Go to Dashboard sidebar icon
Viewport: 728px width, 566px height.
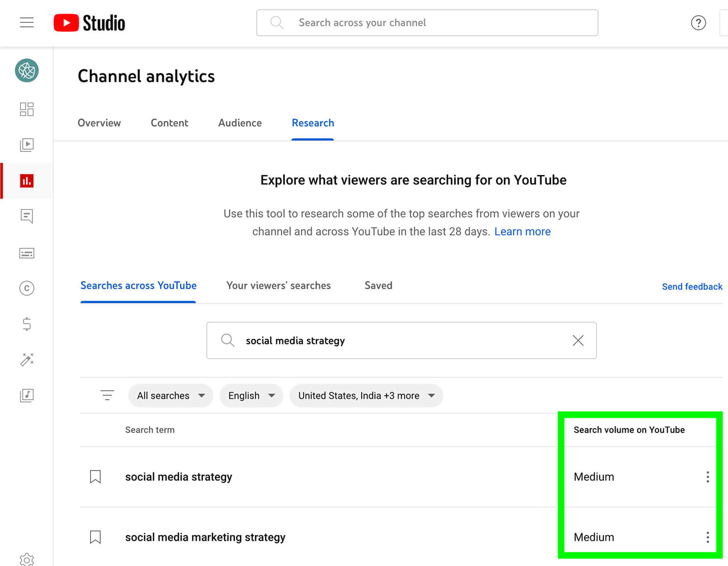coord(27,109)
